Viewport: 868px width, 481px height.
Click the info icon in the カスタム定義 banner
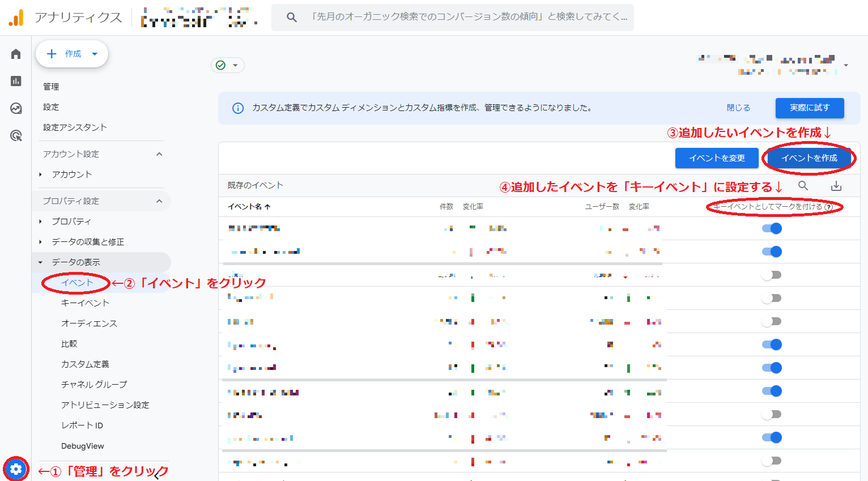[238, 108]
